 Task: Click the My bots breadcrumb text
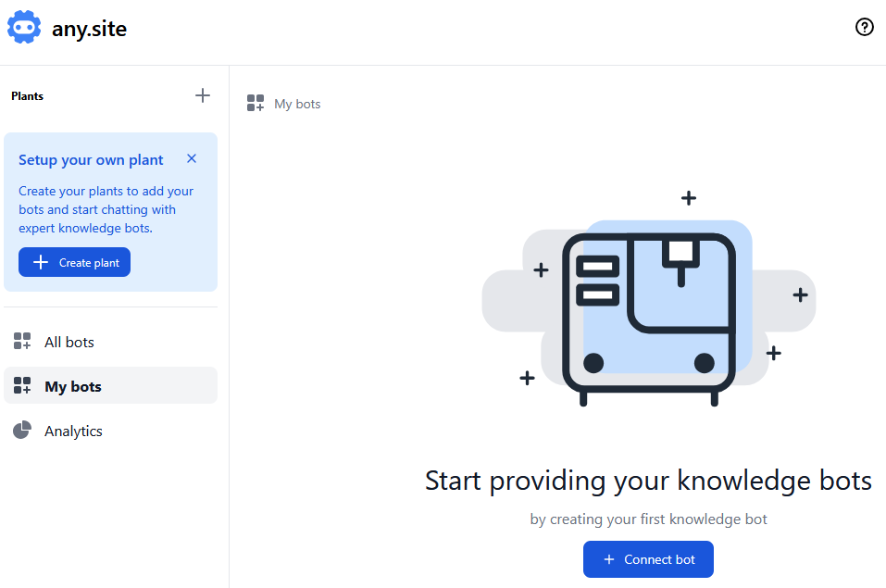click(x=297, y=104)
